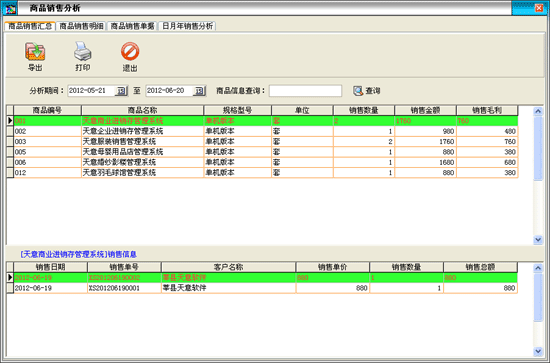Click row selector for product 003
This screenshot has width=550, height=363.
click(10, 142)
